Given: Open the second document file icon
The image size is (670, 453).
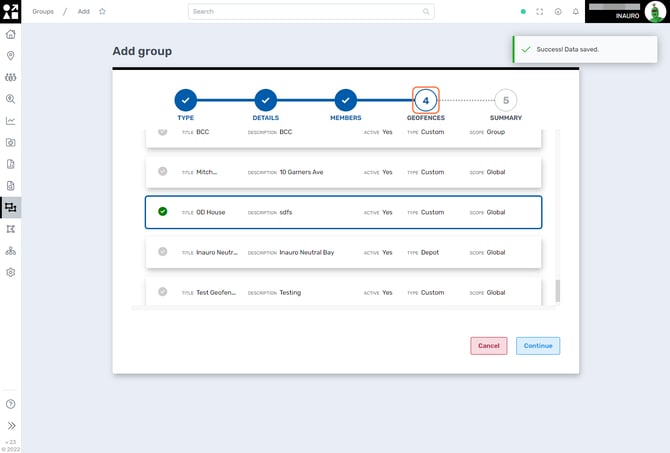Looking at the screenshot, I should 11,186.
